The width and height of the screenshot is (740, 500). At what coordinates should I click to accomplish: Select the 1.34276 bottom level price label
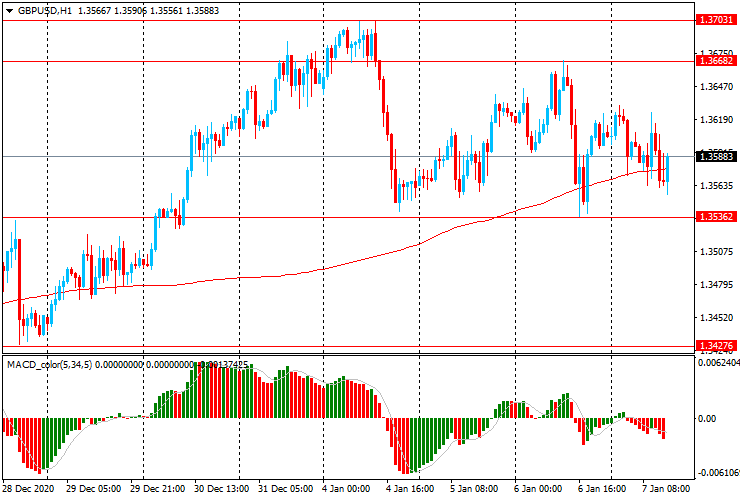pos(716,346)
